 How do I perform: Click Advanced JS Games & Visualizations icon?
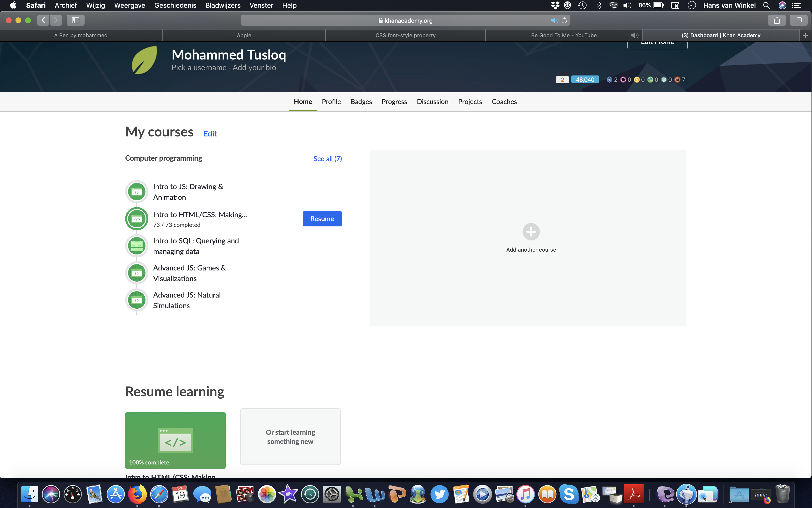tap(137, 273)
